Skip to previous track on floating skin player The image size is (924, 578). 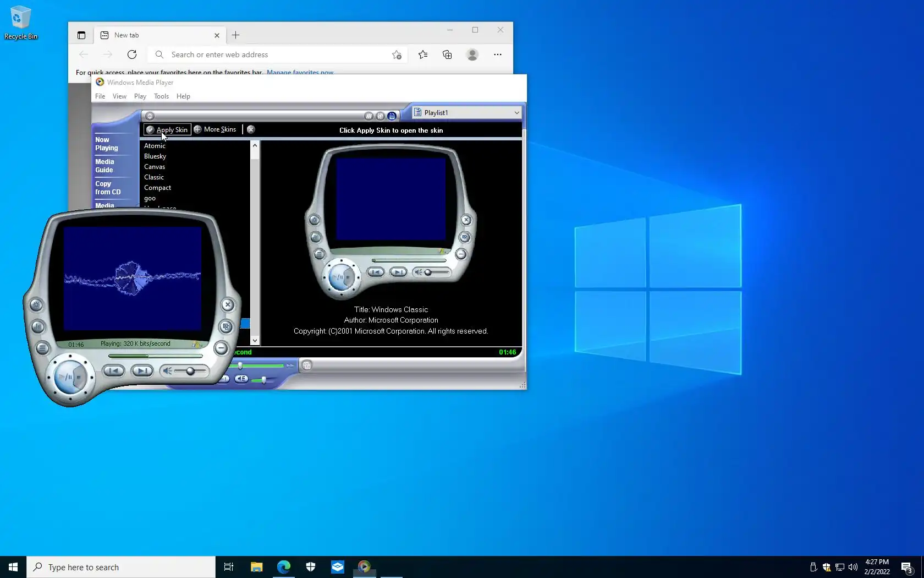click(x=113, y=371)
